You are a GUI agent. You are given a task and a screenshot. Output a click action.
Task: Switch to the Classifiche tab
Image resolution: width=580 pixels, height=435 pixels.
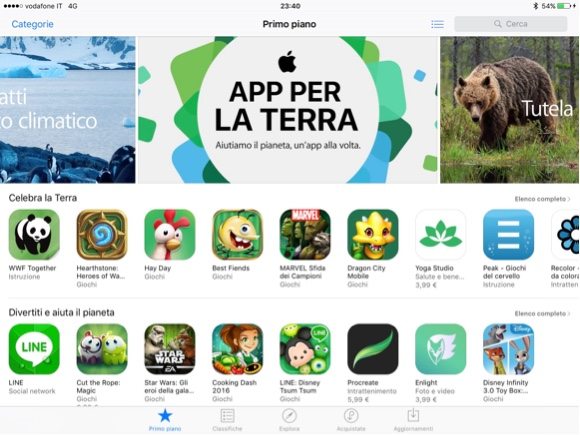click(227, 420)
